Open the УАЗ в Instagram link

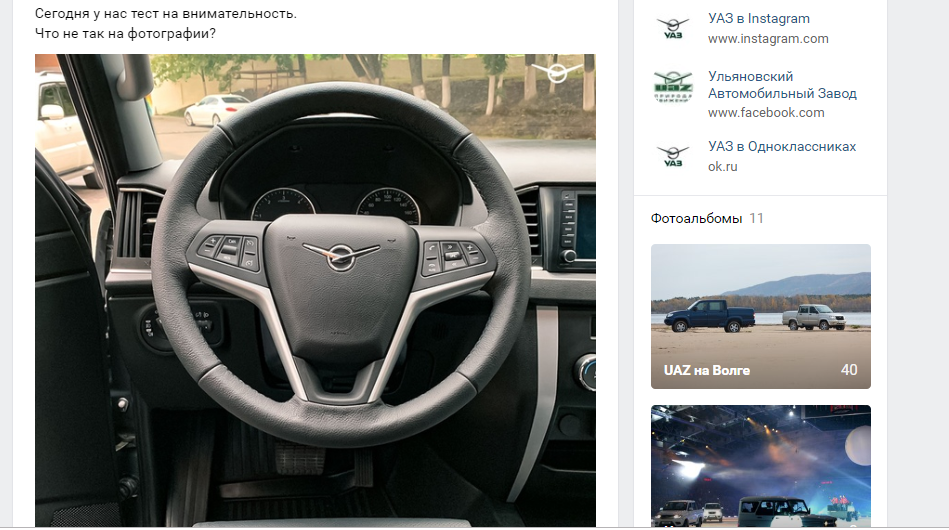click(x=758, y=19)
